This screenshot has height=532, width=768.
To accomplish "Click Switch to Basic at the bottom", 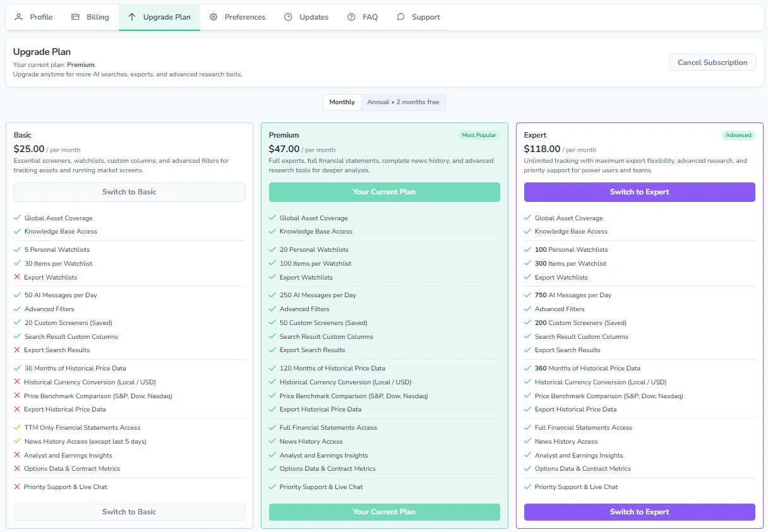I will (x=129, y=512).
